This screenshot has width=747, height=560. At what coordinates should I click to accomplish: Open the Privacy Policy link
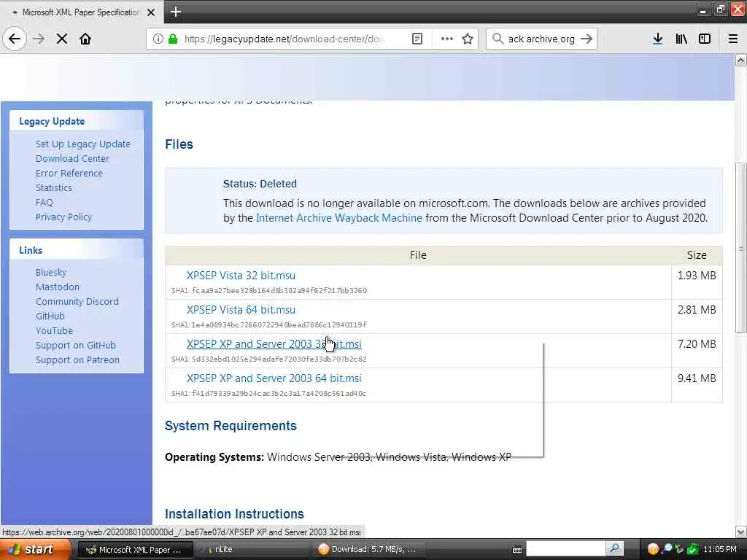[63, 217]
